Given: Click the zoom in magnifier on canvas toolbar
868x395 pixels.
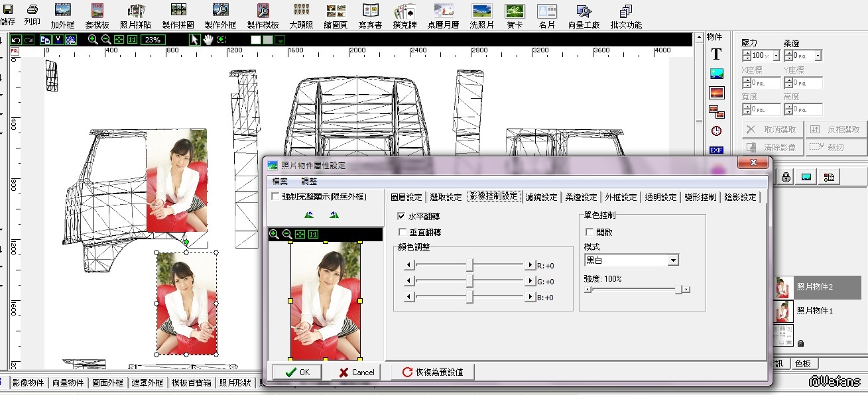Looking at the screenshot, I should 93,40.
